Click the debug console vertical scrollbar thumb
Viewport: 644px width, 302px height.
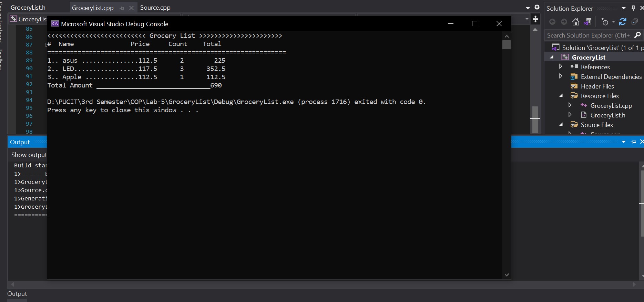point(506,45)
